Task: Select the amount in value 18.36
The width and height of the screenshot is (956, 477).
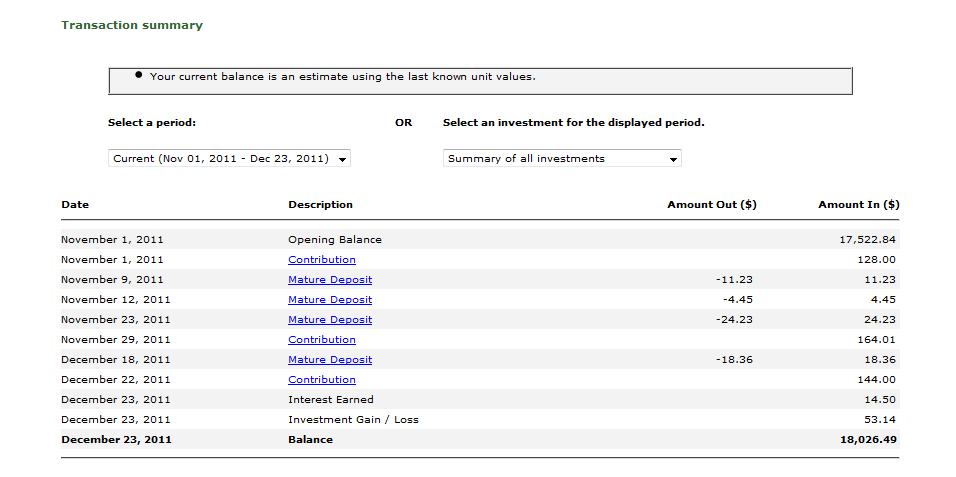Action: tap(880, 359)
